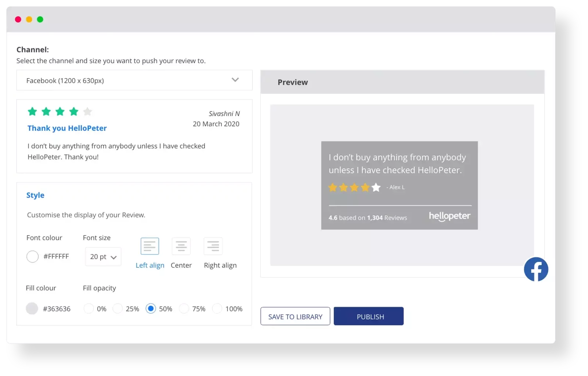Select 75% fill opacity
The image size is (588, 376).
184,308
